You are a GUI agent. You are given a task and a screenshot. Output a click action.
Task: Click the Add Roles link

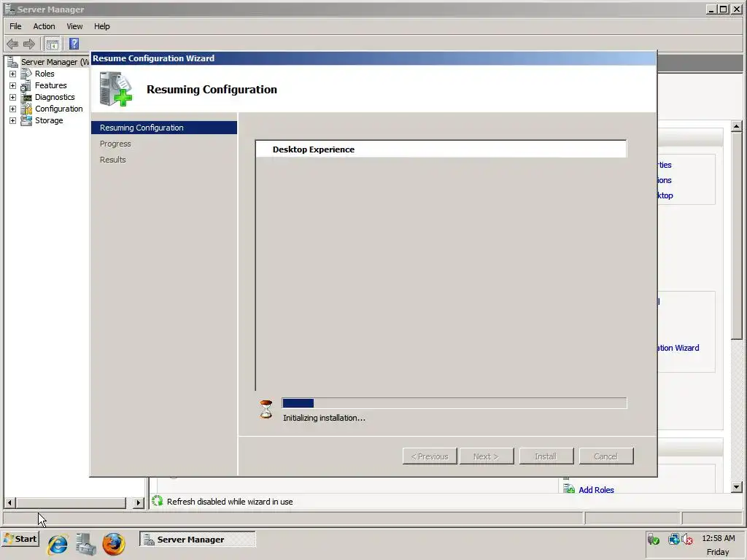tap(596, 489)
